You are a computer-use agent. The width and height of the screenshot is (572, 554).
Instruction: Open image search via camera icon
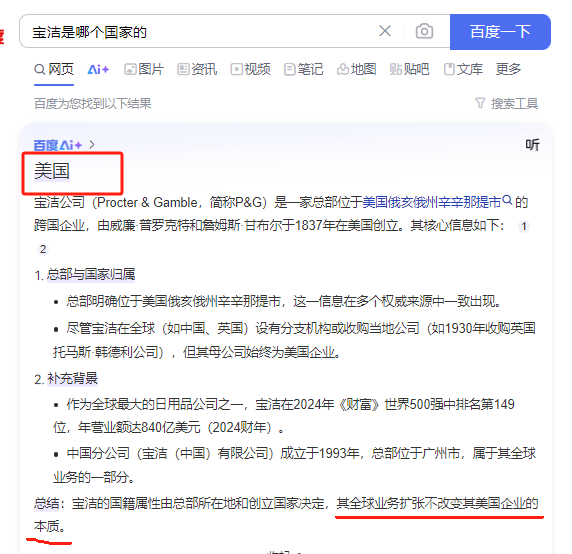[424, 31]
